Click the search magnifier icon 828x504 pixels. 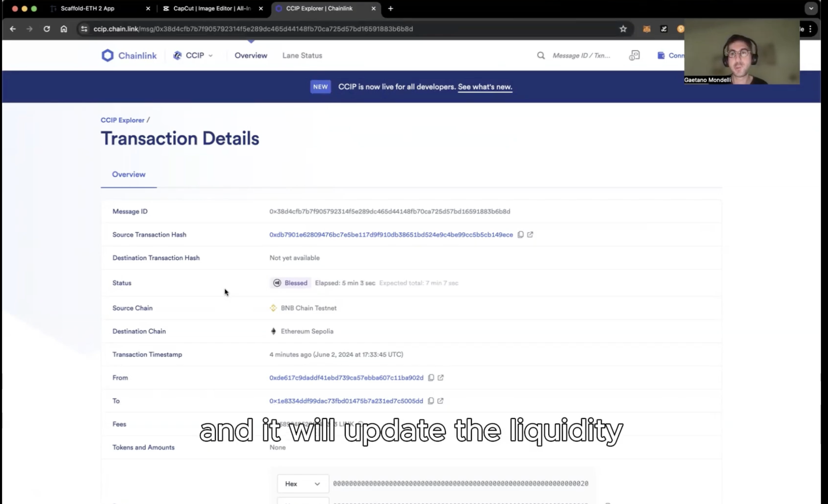click(x=541, y=55)
